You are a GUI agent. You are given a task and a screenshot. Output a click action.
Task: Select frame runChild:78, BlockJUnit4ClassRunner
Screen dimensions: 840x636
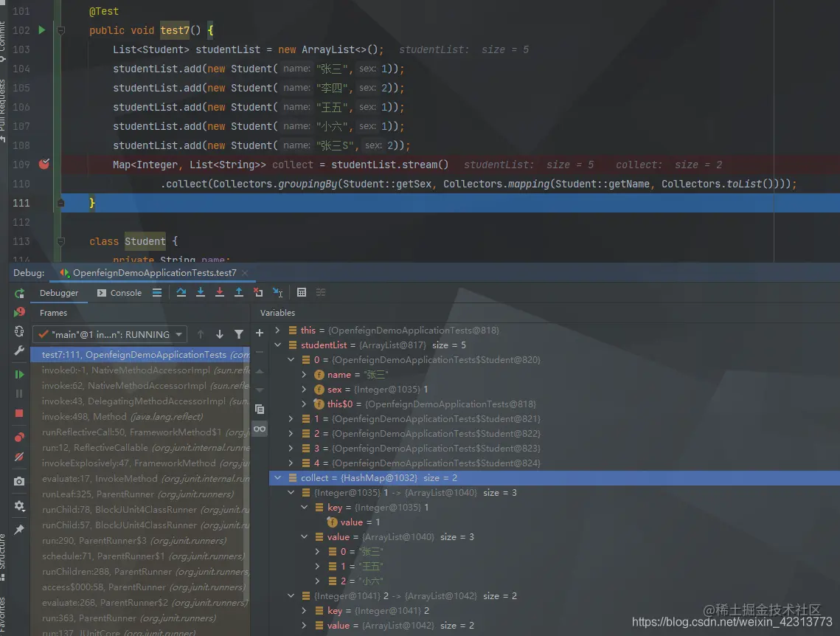point(140,510)
